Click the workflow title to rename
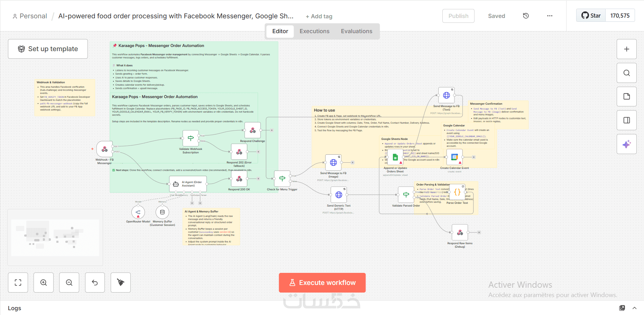Viewport: 644px width, 315px height. point(176,16)
